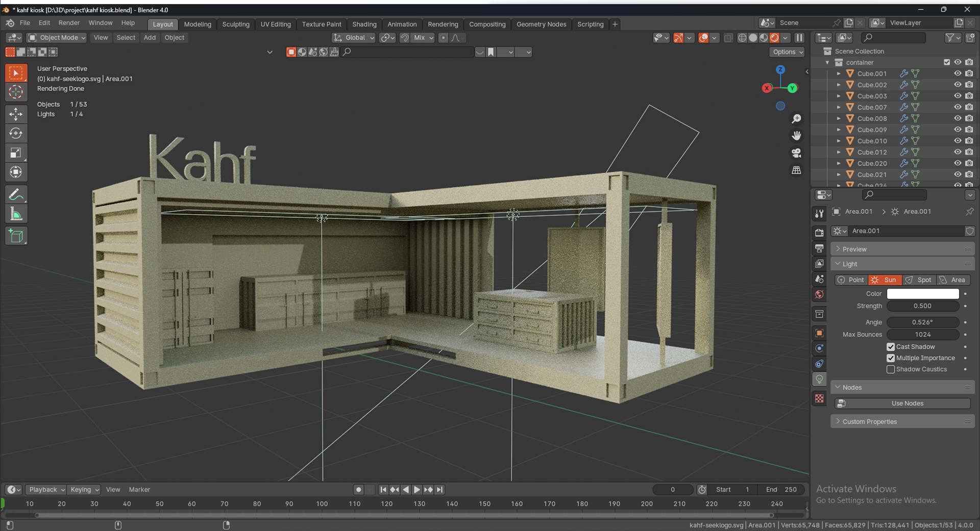Switch to the Shading workspace tab

point(364,24)
